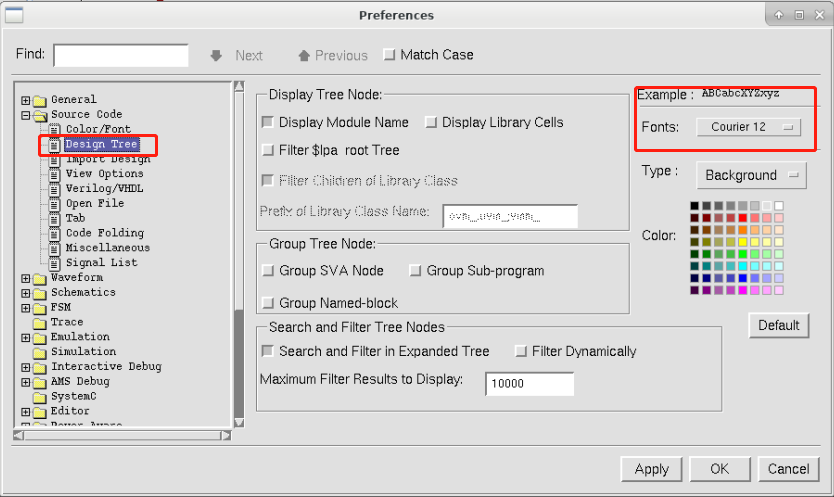Click the Verilog/VHDL page icon
Image resolution: width=834 pixels, height=497 pixels.
tap(54, 189)
